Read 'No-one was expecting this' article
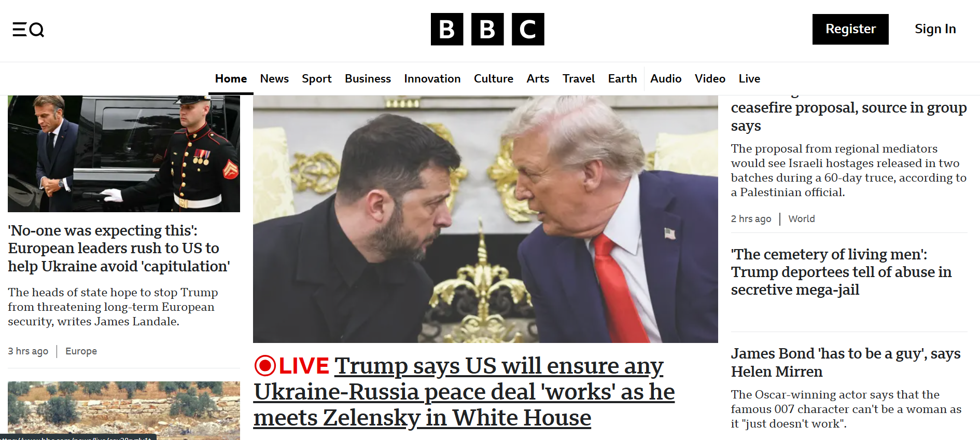This screenshot has height=440, width=980. click(119, 248)
